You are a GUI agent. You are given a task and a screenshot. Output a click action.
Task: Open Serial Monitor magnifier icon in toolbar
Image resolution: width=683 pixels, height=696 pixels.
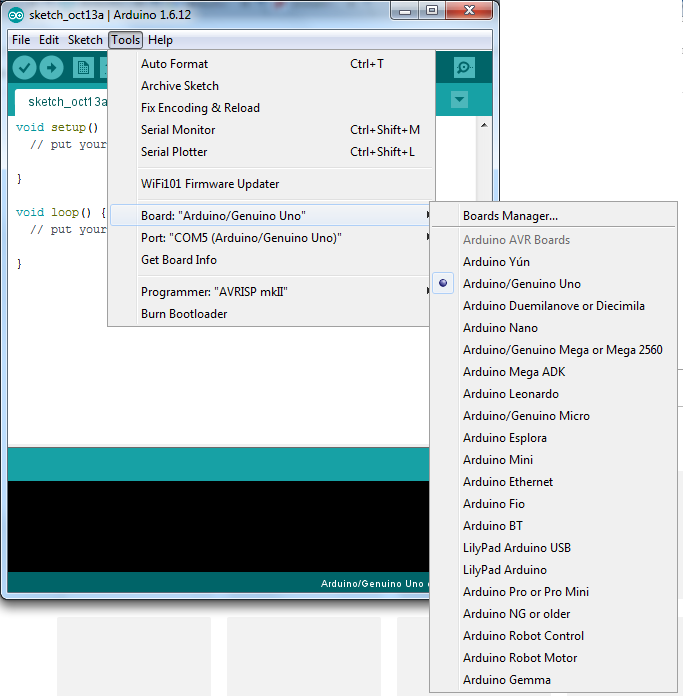464,67
